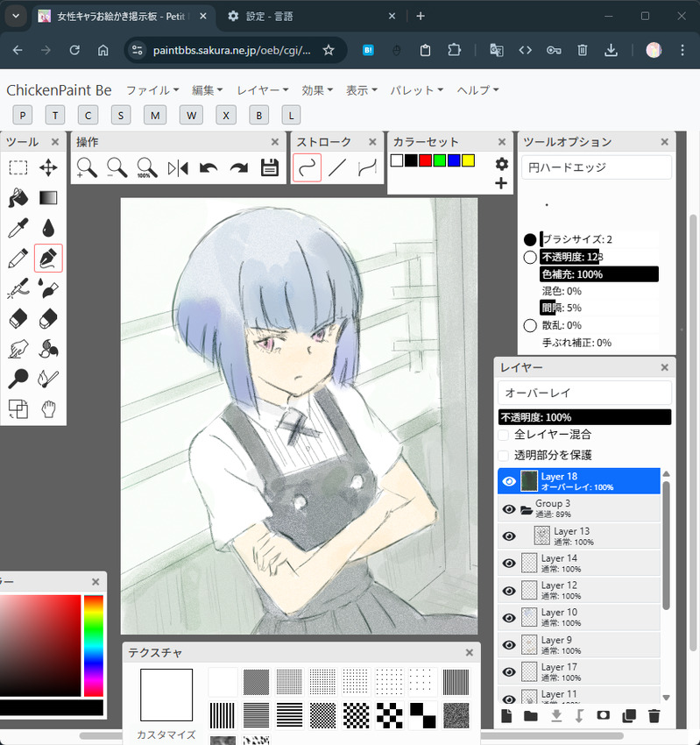Click the undo arrow icon
The width and height of the screenshot is (700, 745).
coord(209,167)
